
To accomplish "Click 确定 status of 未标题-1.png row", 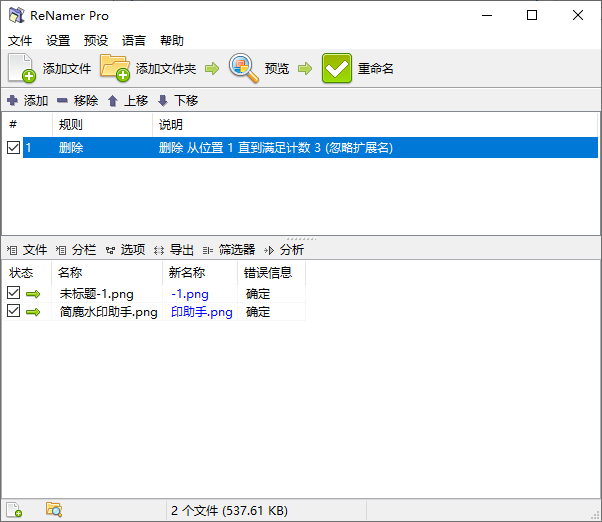I will (x=258, y=294).
